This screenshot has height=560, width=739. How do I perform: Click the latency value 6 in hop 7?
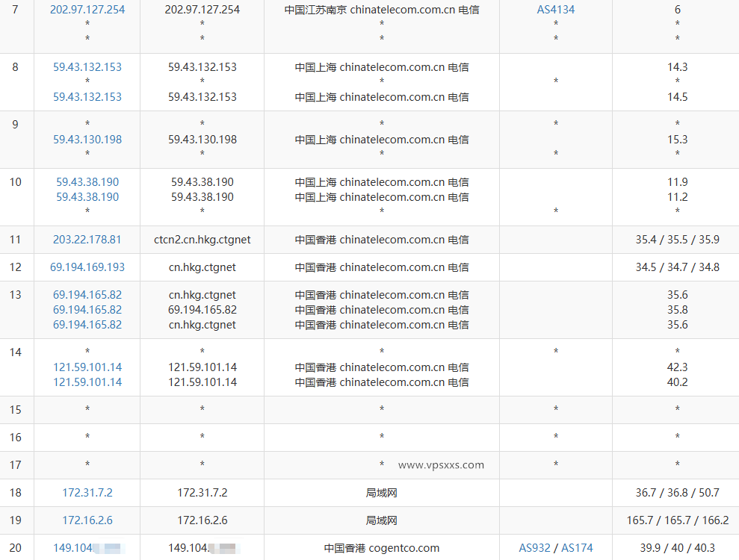[x=677, y=10]
